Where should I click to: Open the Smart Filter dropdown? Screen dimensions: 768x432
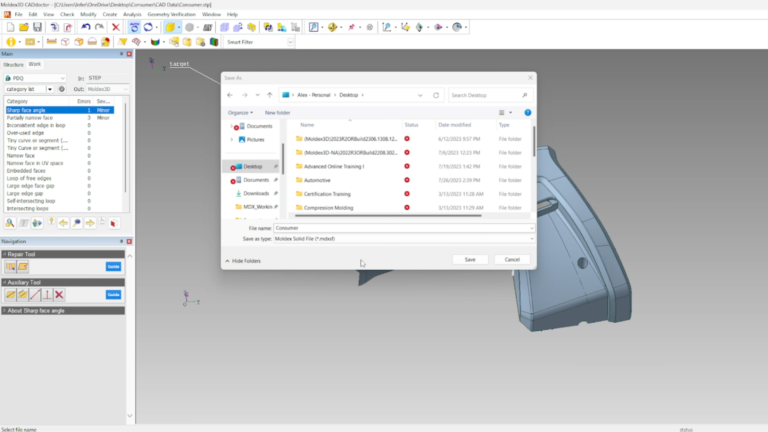tap(259, 42)
